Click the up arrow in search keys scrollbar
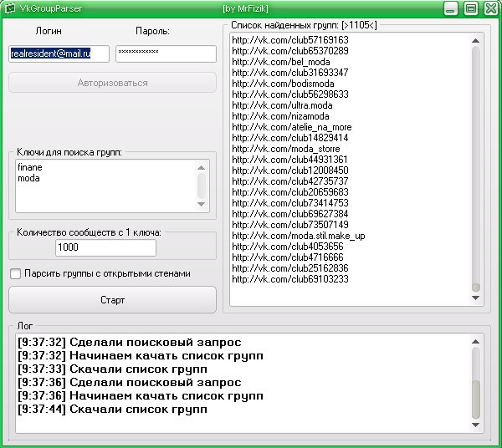 pos(201,167)
